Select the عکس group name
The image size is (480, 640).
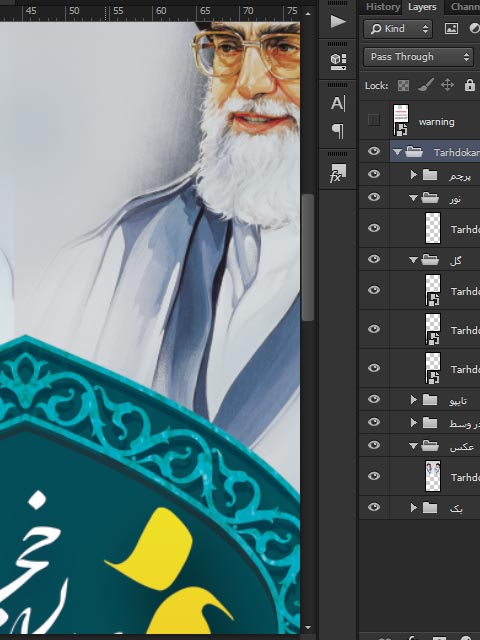pos(462,447)
